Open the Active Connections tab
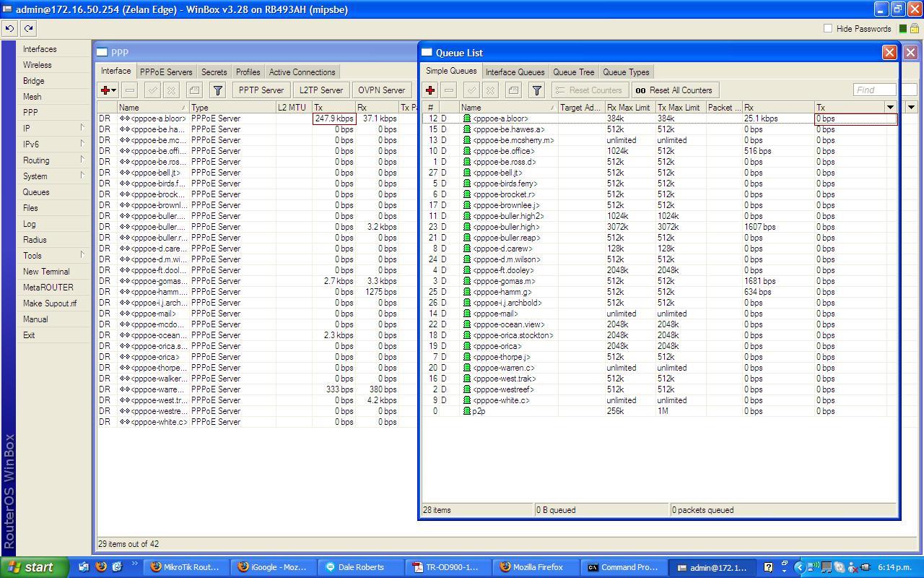The image size is (924, 578). pyautogui.click(x=302, y=72)
